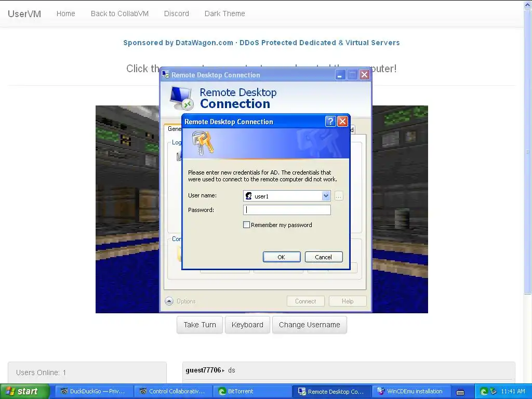The width and height of the screenshot is (532, 399).
Task: Minimize the outer Remote Desktop Connection window
Action: click(x=340, y=75)
